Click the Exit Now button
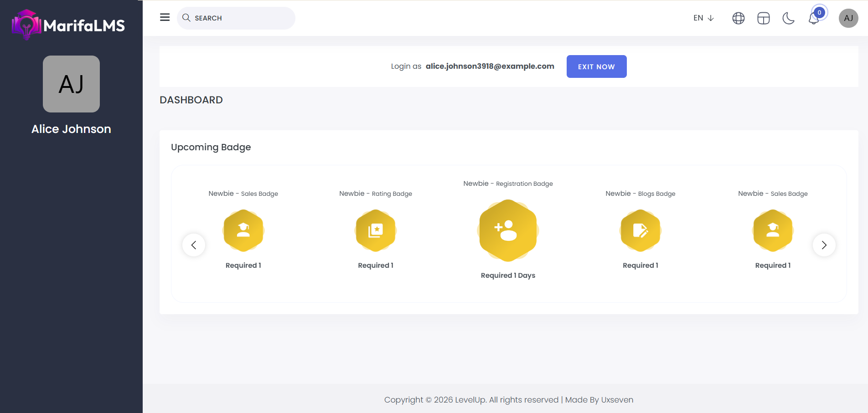The image size is (868, 413). [596, 66]
